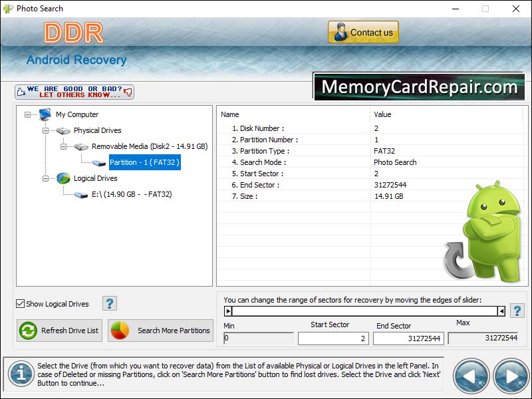532x399 pixels.
Task: Select Partition - 1 (FAT32)
Action: [144, 162]
